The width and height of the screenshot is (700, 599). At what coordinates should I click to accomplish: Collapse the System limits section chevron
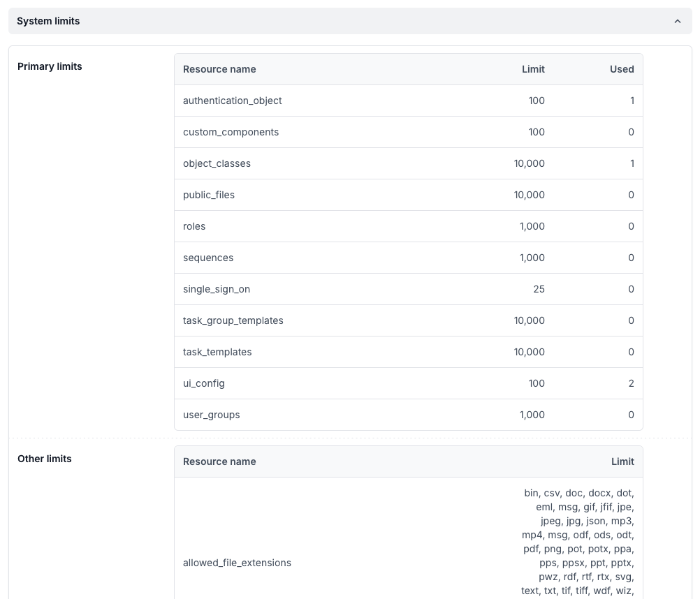[x=677, y=21]
